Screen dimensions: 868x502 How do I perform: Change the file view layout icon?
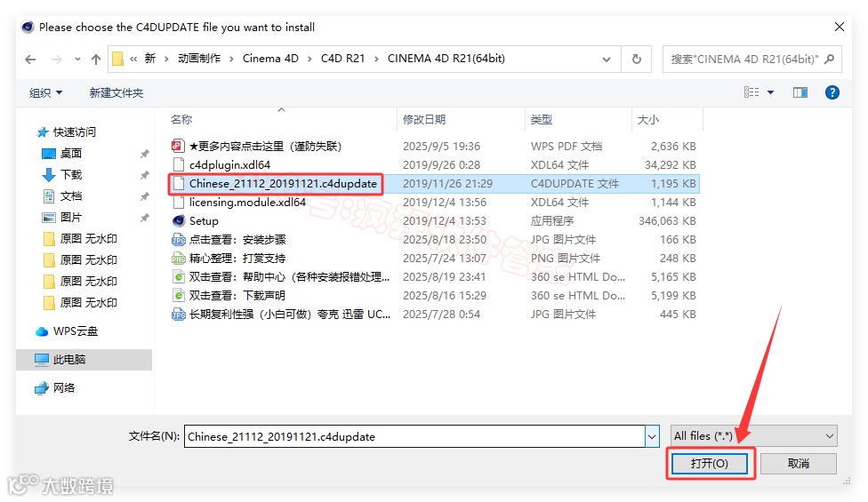tap(751, 92)
